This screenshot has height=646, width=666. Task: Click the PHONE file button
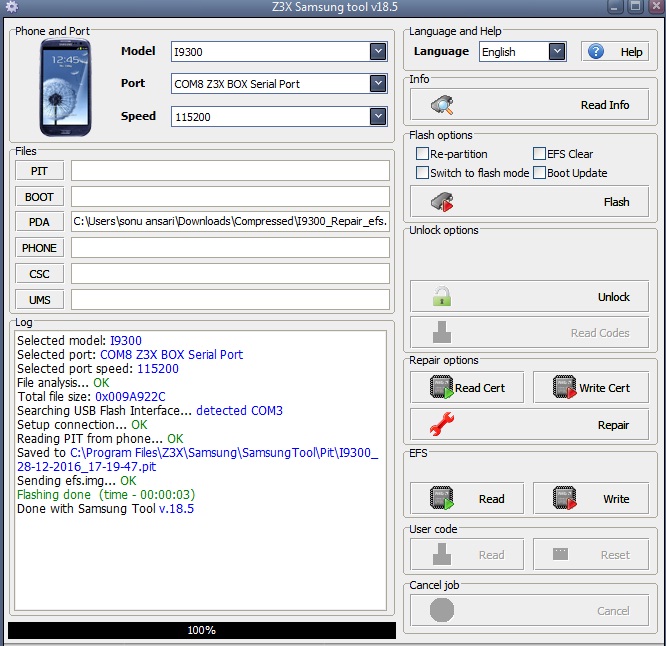40,248
